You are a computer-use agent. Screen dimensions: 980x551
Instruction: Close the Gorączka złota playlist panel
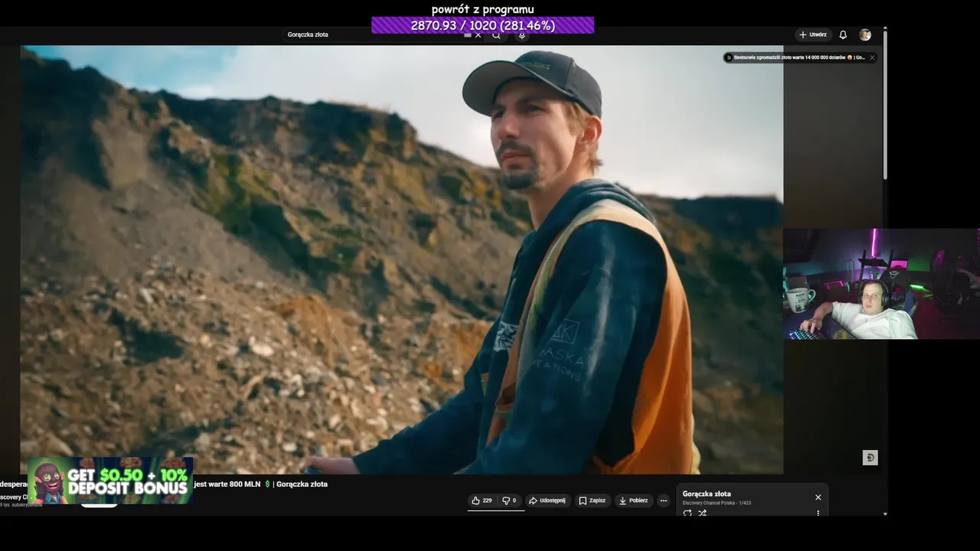click(818, 497)
